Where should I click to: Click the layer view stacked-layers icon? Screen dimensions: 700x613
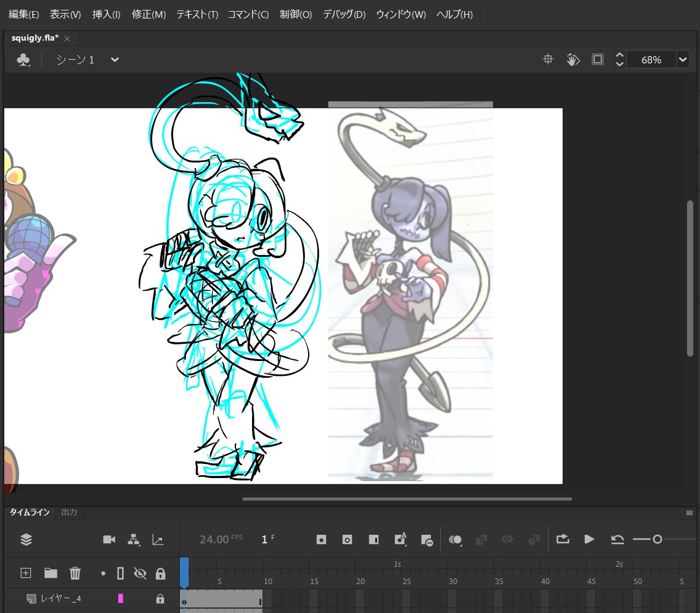pos(26,539)
